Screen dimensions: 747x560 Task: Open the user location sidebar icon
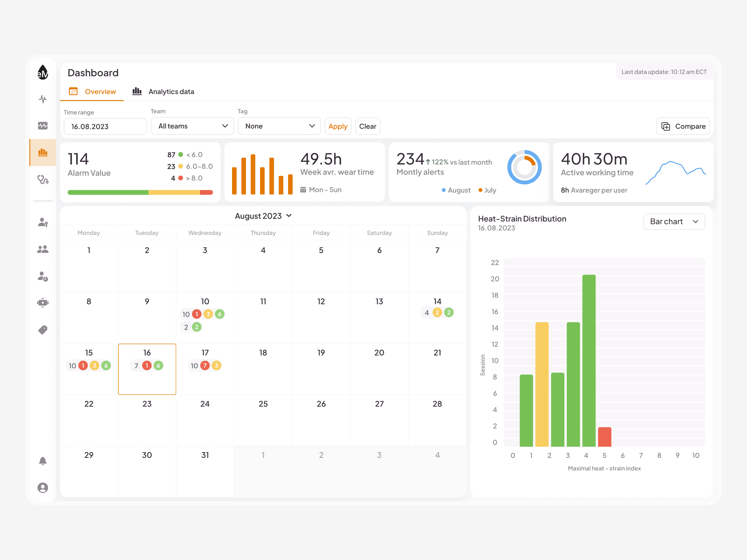pos(42,222)
